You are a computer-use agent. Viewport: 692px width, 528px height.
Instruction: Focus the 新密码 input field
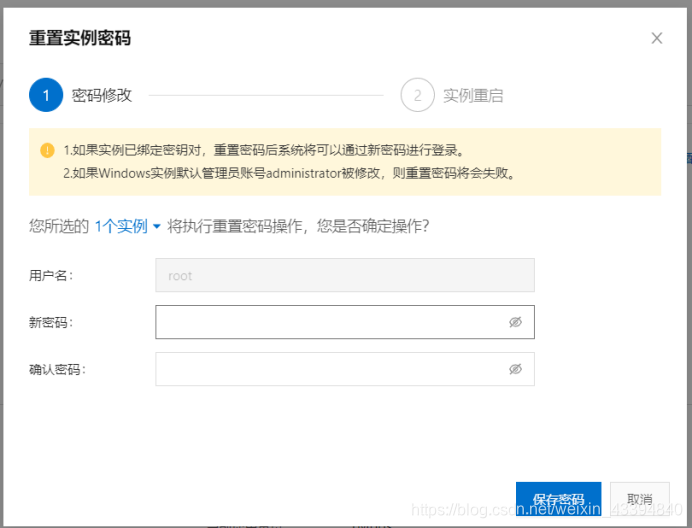(345, 322)
